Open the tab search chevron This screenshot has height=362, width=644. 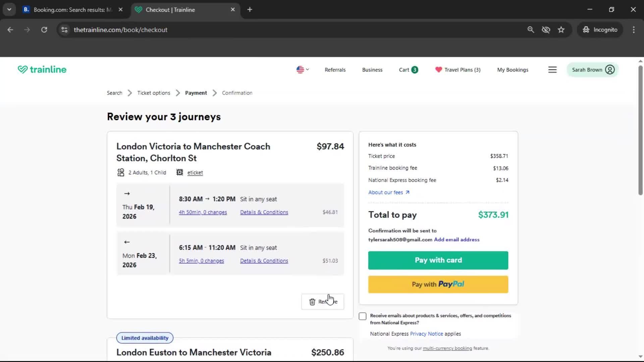(x=9, y=9)
